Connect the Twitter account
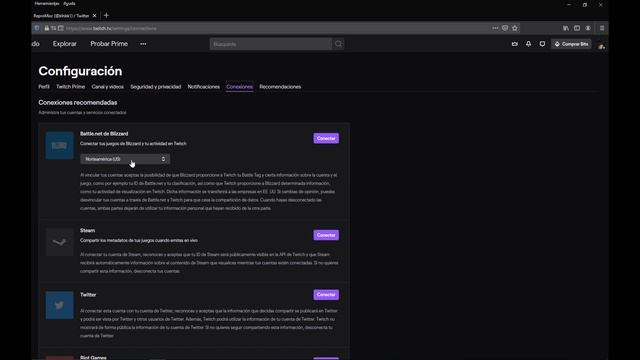The height and width of the screenshot is (360, 640). pos(326,295)
